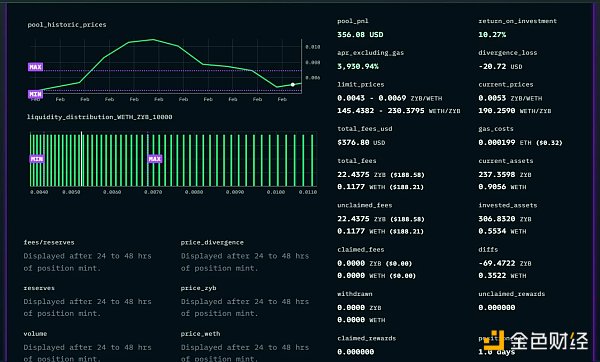Click the divergence_loss label
Viewport: 600px width, 362px height.
click(508, 52)
